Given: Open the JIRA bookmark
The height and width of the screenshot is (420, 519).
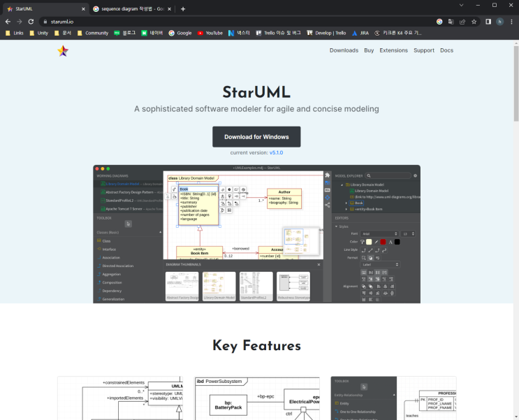Looking at the screenshot, I should pos(360,33).
